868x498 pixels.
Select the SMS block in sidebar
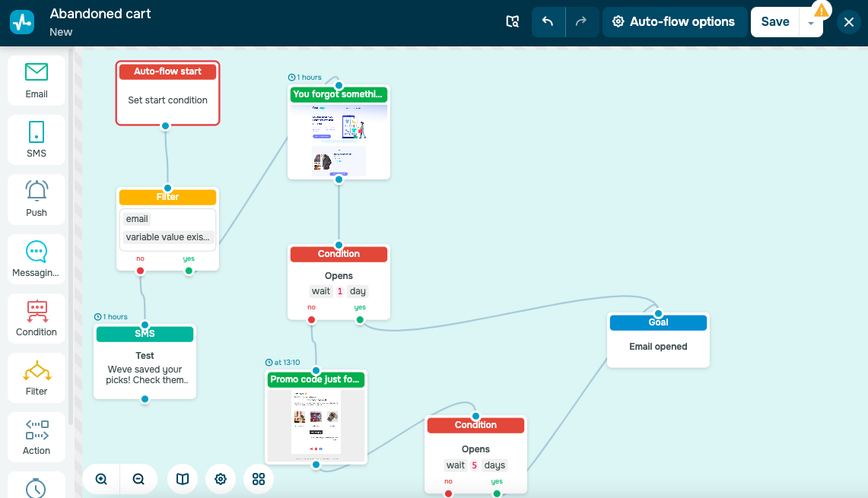point(37,140)
